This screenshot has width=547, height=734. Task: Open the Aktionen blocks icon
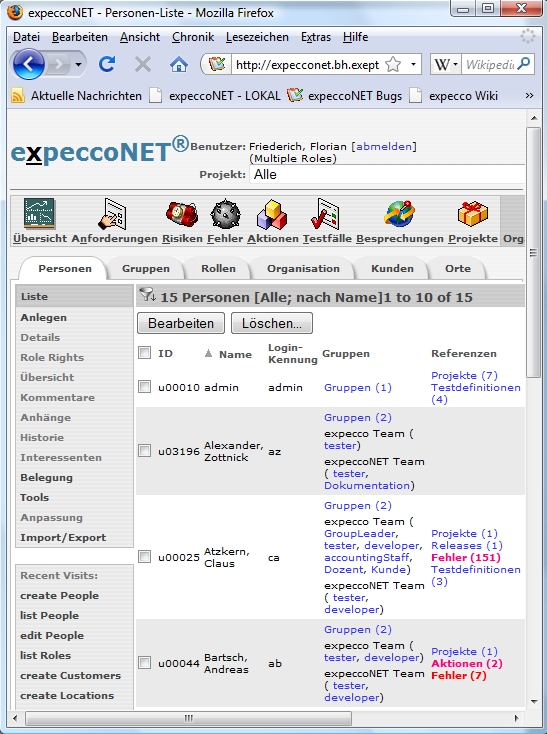point(272,214)
